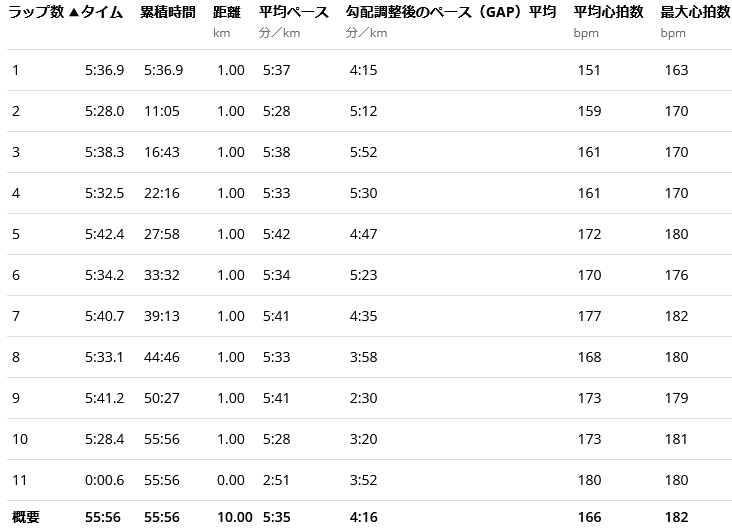Image resolution: width=732 pixels, height=531 pixels.
Task: Click the 概要 summary row label
Action: (x=26, y=517)
